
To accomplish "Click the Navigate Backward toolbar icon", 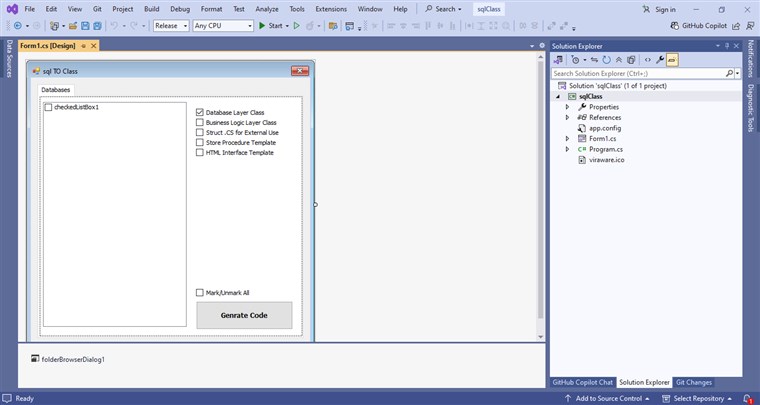I will coord(18,26).
